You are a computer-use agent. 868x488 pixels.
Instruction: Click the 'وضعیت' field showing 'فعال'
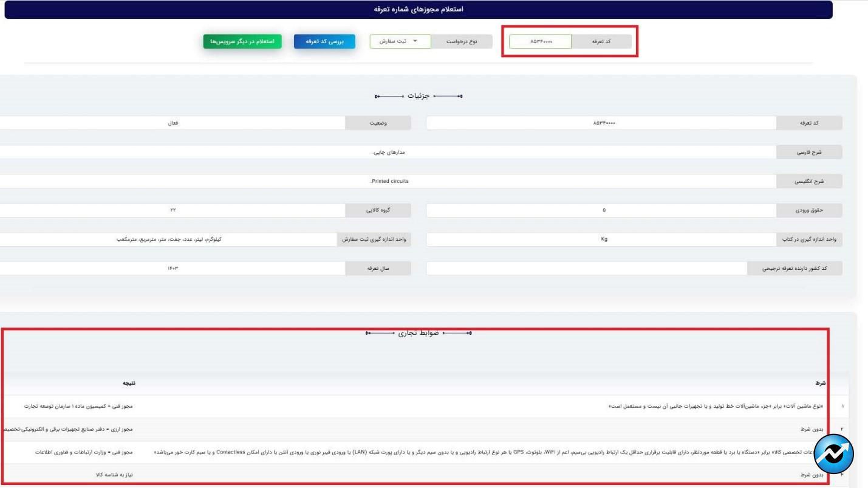coord(173,123)
